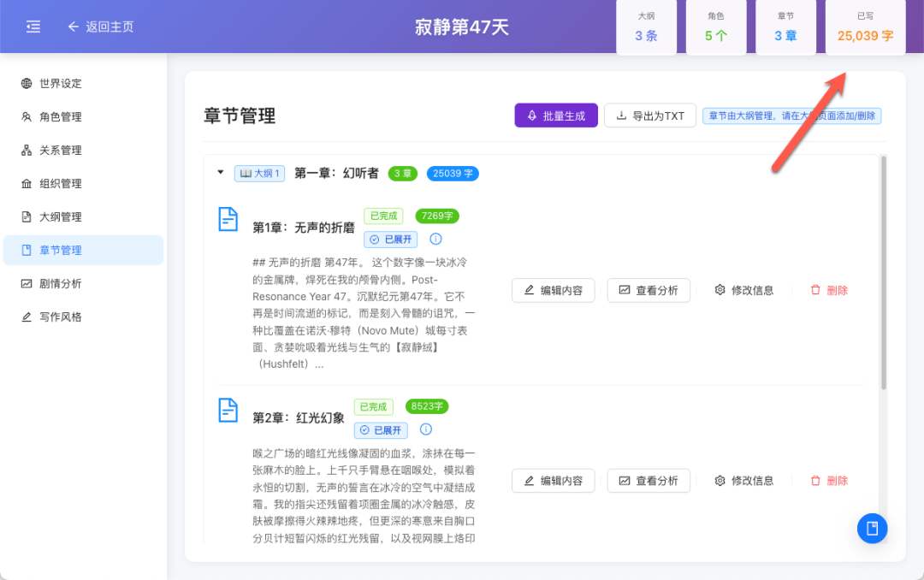Click the gear icon on 第1章's 修改信息

[x=720, y=290]
